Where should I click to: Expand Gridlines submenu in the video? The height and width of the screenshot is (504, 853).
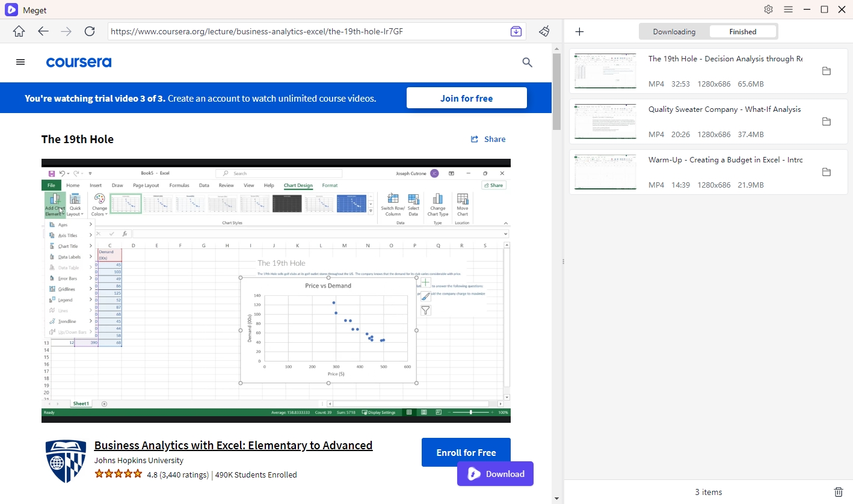(x=91, y=289)
